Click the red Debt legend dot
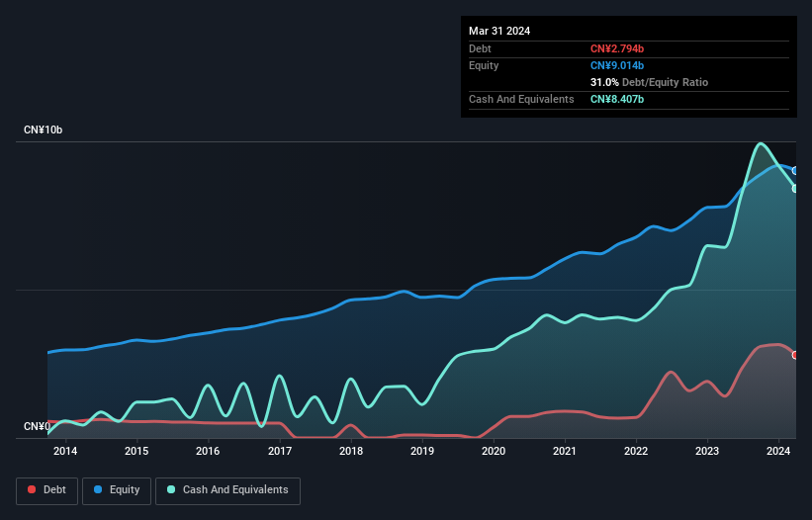Viewport: 812px width, 520px height. click(32, 489)
